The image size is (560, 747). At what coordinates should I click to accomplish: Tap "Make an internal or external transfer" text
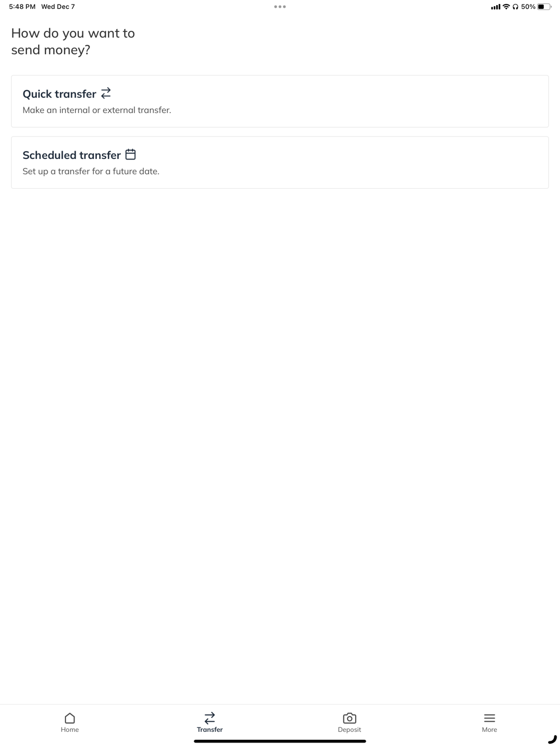pyautogui.click(x=97, y=110)
